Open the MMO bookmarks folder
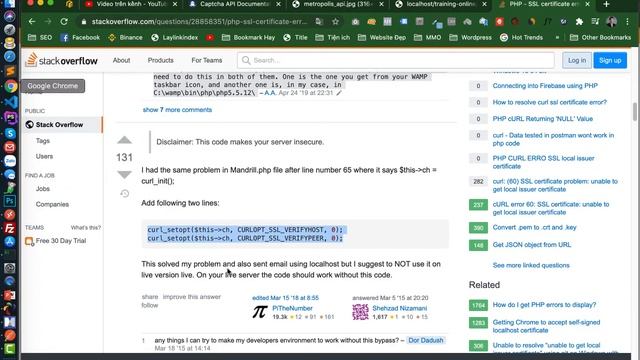 [x=428, y=38]
